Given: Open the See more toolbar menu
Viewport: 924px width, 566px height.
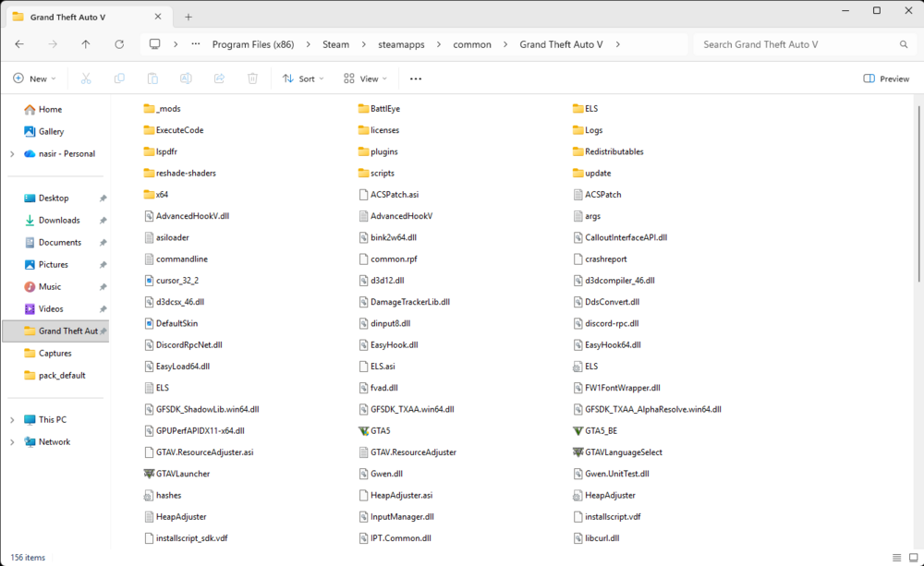Looking at the screenshot, I should [416, 78].
